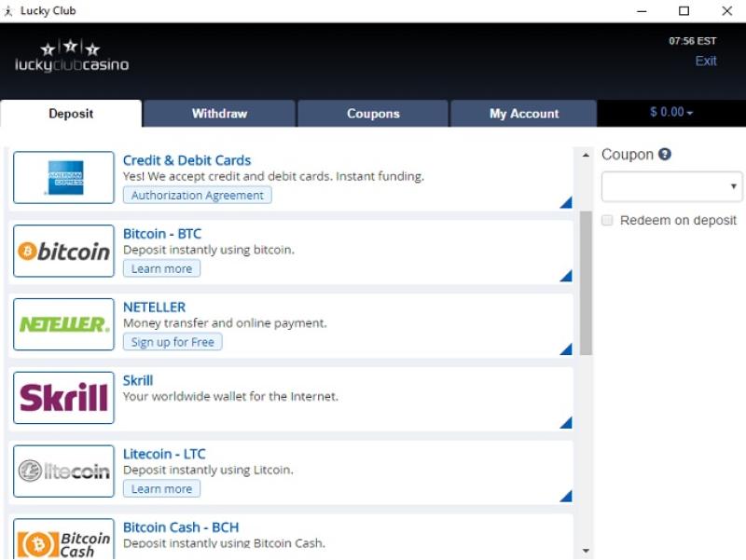746x560 pixels.
Task: Open the Coupon dropdown list
Action: click(671, 186)
